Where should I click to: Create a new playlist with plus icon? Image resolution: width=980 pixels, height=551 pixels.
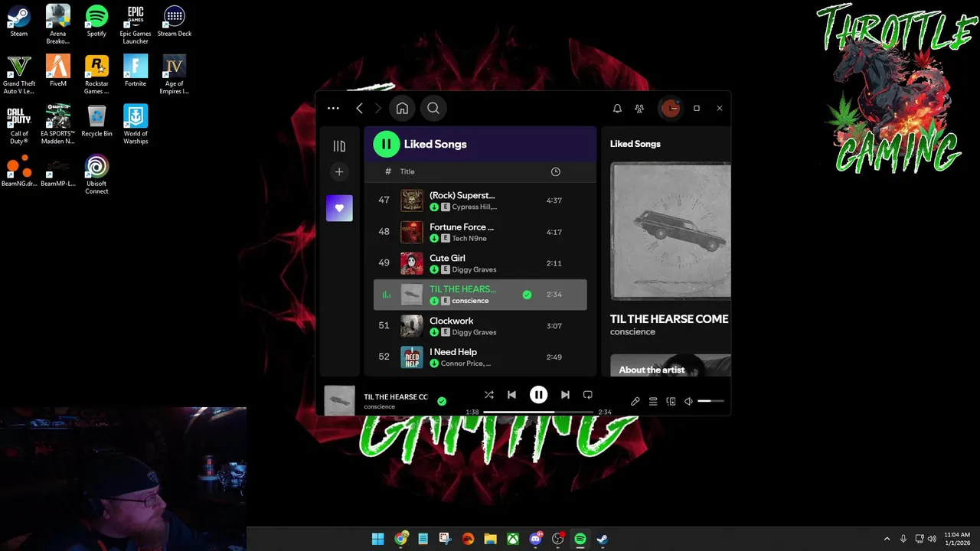[x=339, y=171]
